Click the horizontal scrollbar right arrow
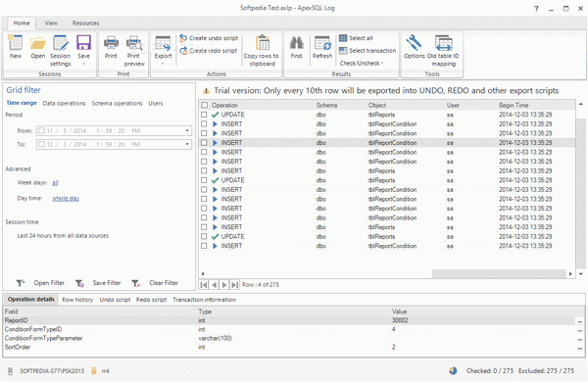This screenshot has height=382, width=588. pyautogui.click(x=570, y=274)
